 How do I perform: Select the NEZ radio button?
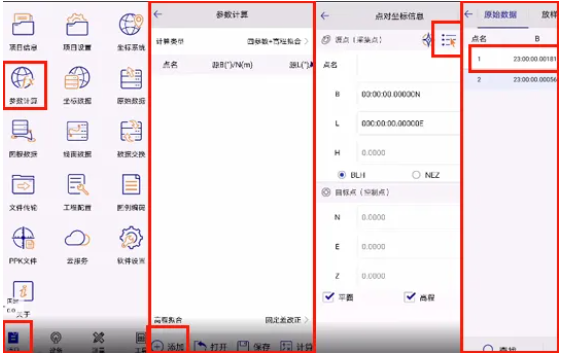[x=416, y=175]
